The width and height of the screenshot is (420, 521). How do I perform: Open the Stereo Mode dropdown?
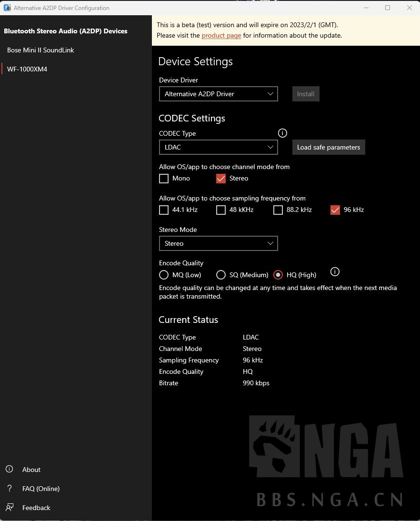[218, 243]
